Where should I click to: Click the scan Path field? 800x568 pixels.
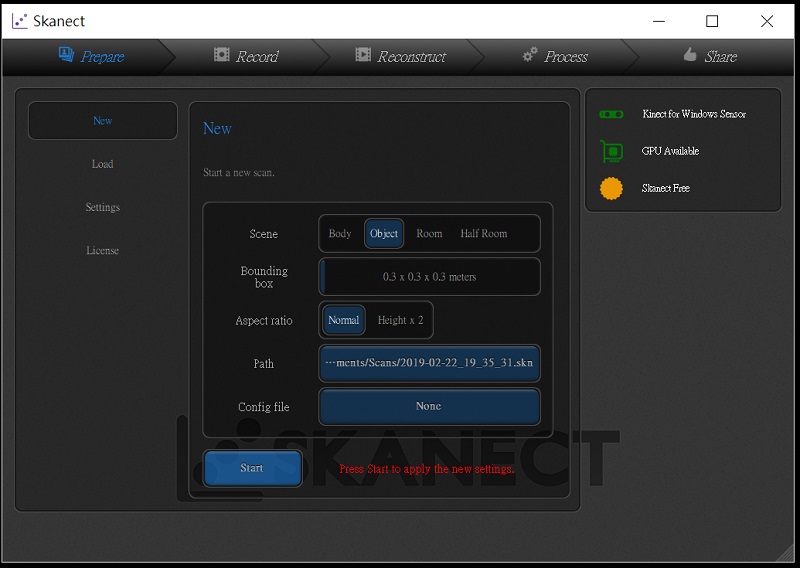(429, 363)
